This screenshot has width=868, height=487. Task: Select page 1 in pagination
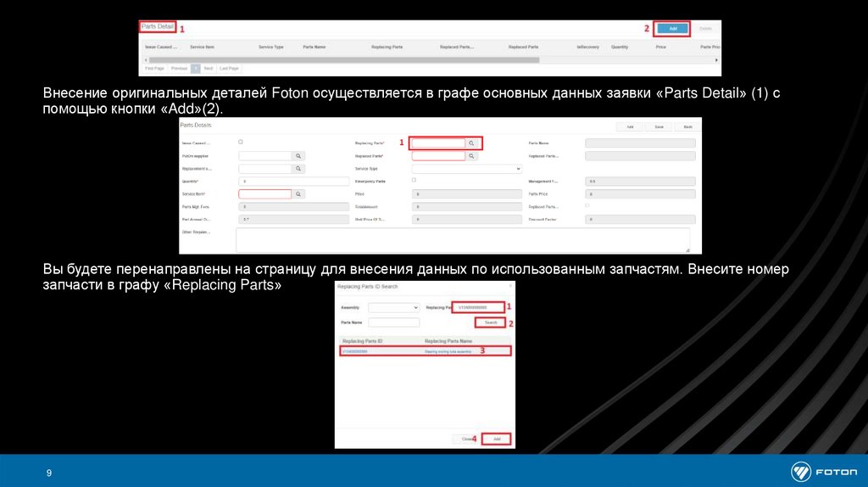[196, 69]
